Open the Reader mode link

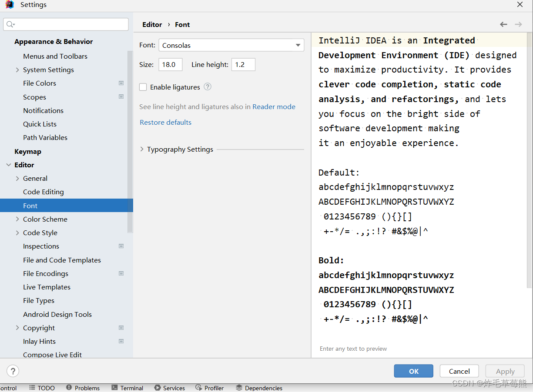click(274, 106)
